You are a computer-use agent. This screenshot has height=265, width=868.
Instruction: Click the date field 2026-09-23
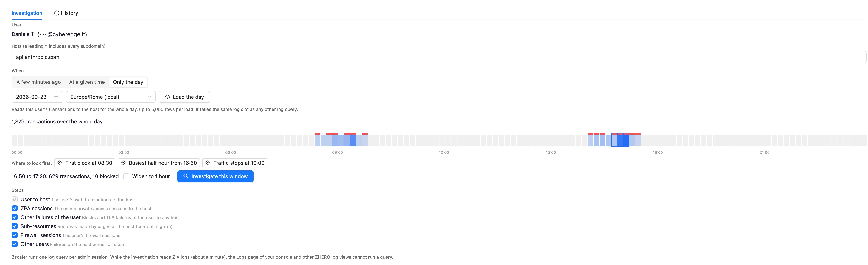pyautogui.click(x=37, y=97)
